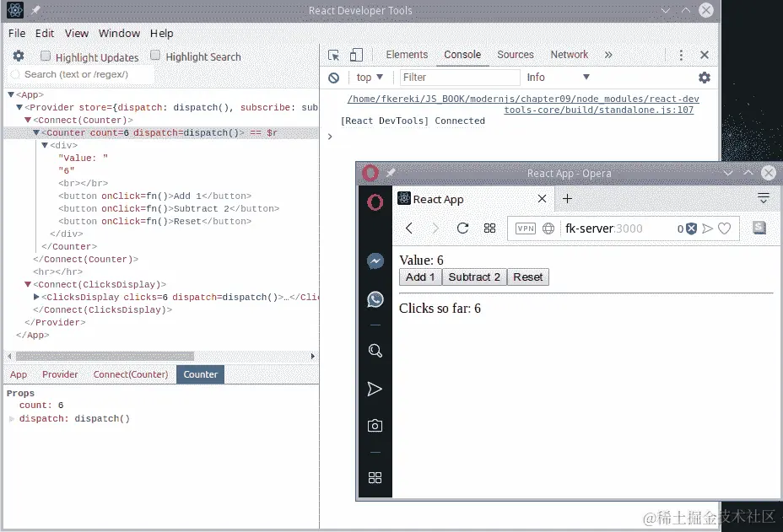Viewport: 783px width, 532px height.
Task: Open the View menu
Action: point(77,34)
